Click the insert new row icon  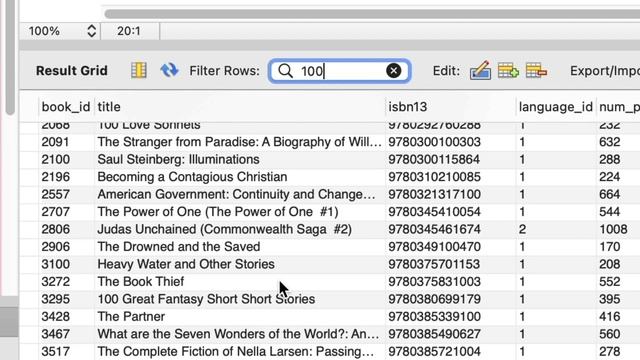508,71
